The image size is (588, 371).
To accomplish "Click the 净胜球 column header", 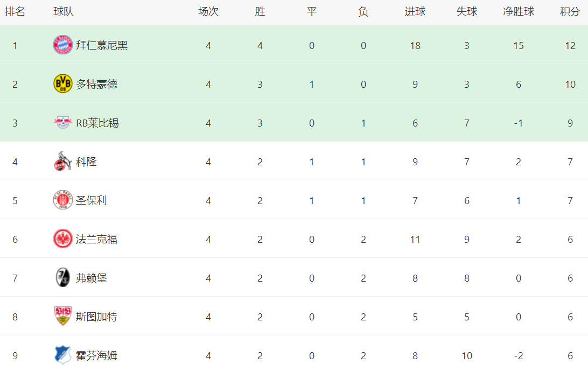I will pos(518,12).
